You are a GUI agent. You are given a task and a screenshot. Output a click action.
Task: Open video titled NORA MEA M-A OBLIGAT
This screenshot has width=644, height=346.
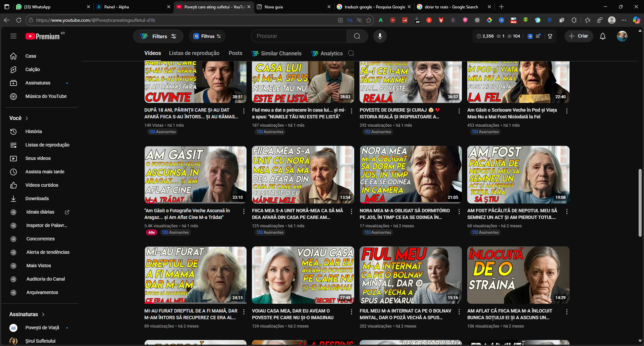pos(405,214)
